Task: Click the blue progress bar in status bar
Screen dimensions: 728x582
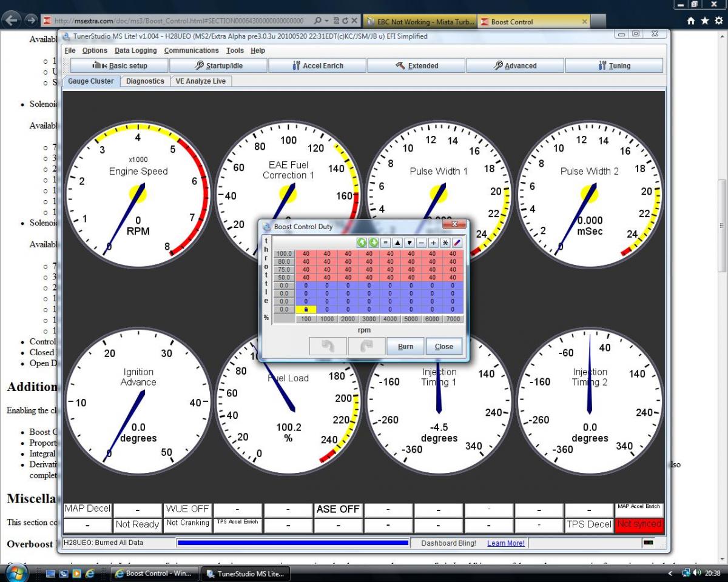Action: point(293,543)
